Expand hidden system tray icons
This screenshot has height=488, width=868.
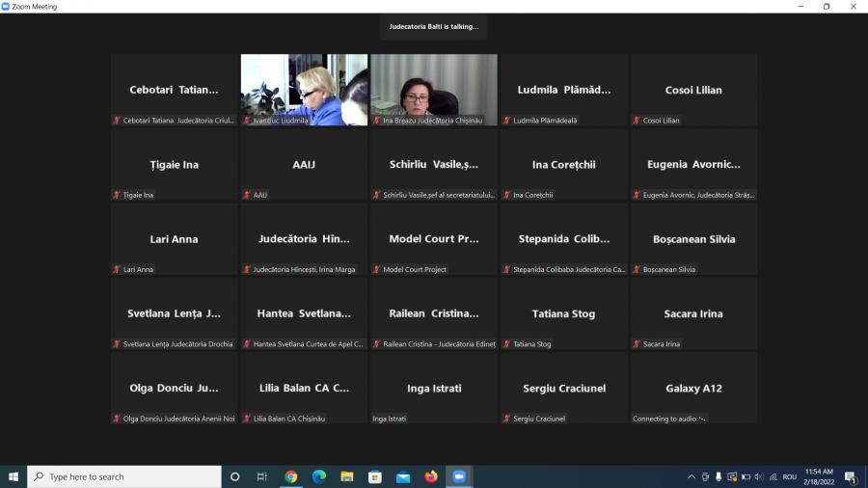pyautogui.click(x=692, y=476)
